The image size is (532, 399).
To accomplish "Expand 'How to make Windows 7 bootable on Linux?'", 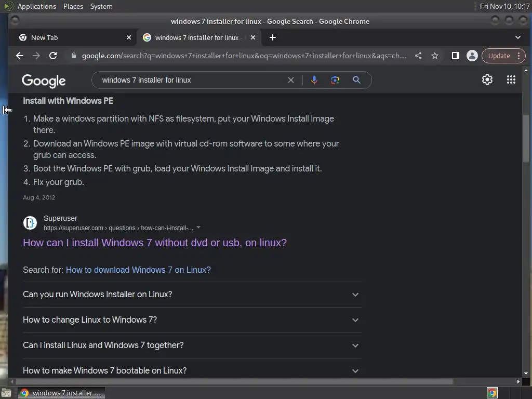I will click(x=192, y=370).
